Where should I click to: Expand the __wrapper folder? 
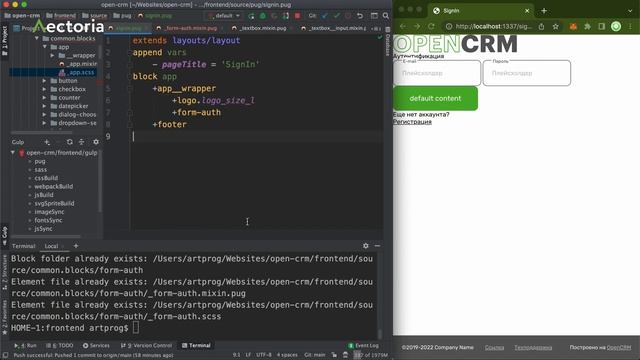coord(52,55)
